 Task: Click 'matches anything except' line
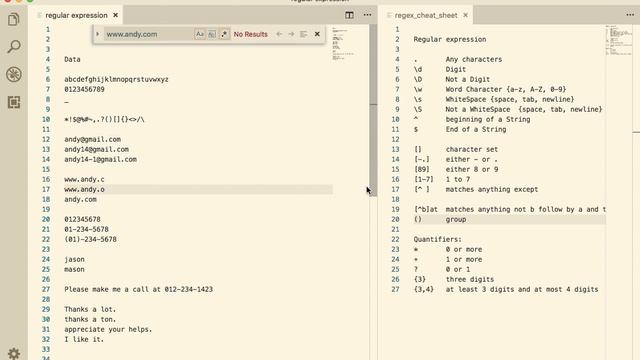(x=476, y=189)
